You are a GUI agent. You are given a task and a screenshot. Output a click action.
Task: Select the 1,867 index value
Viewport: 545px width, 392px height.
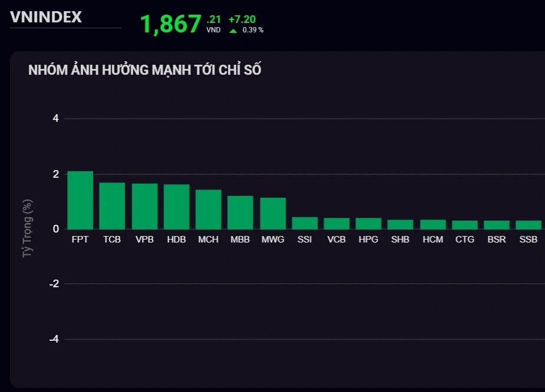point(171,24)
